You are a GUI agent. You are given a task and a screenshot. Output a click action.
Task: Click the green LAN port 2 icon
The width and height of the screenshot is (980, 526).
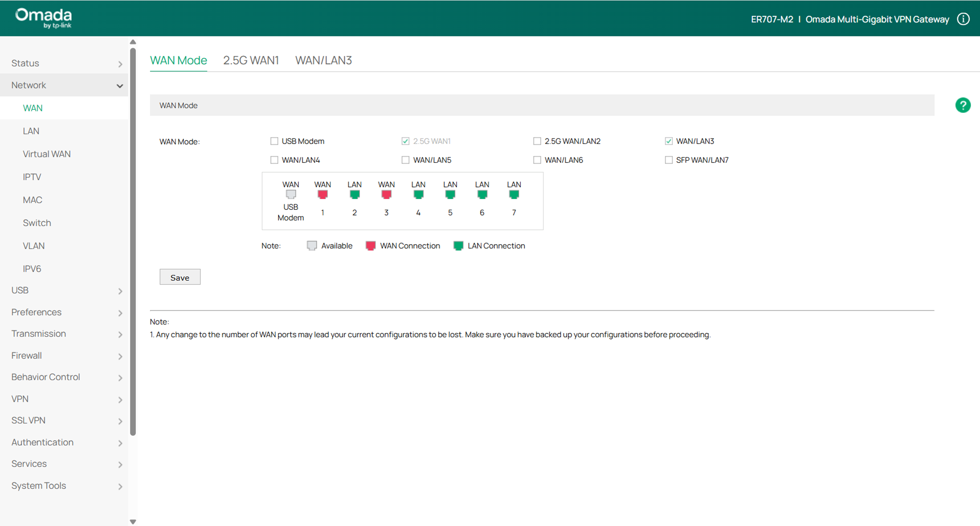(x=354, y=195)
